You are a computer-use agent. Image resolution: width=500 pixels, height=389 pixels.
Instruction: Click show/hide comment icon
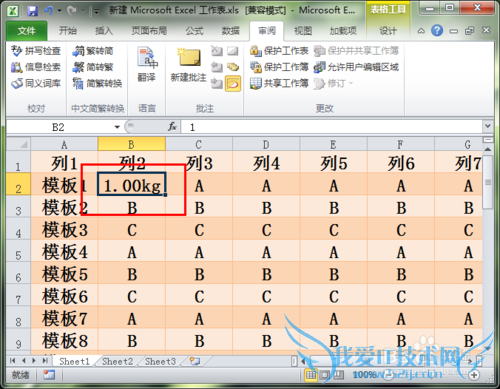coord(233,51)
